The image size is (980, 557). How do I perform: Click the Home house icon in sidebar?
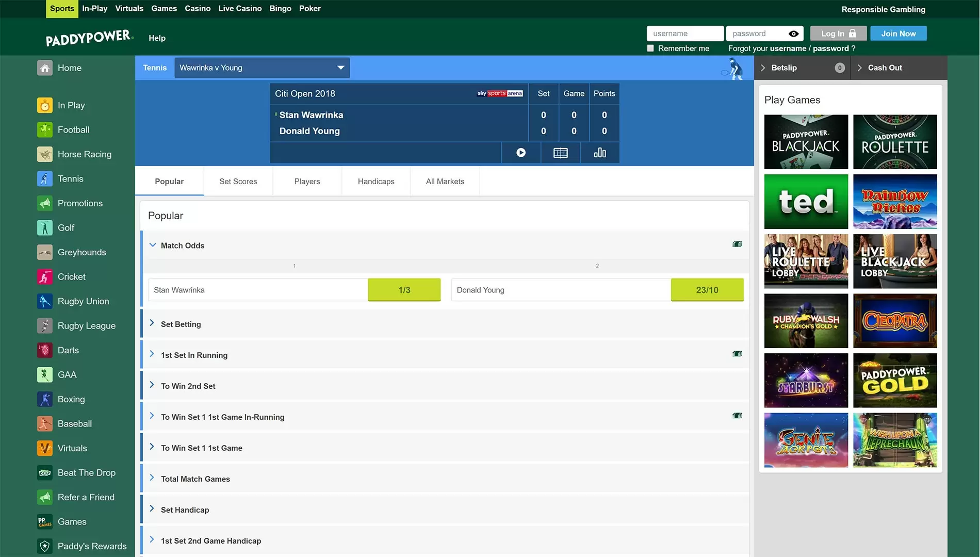[45, 68]
